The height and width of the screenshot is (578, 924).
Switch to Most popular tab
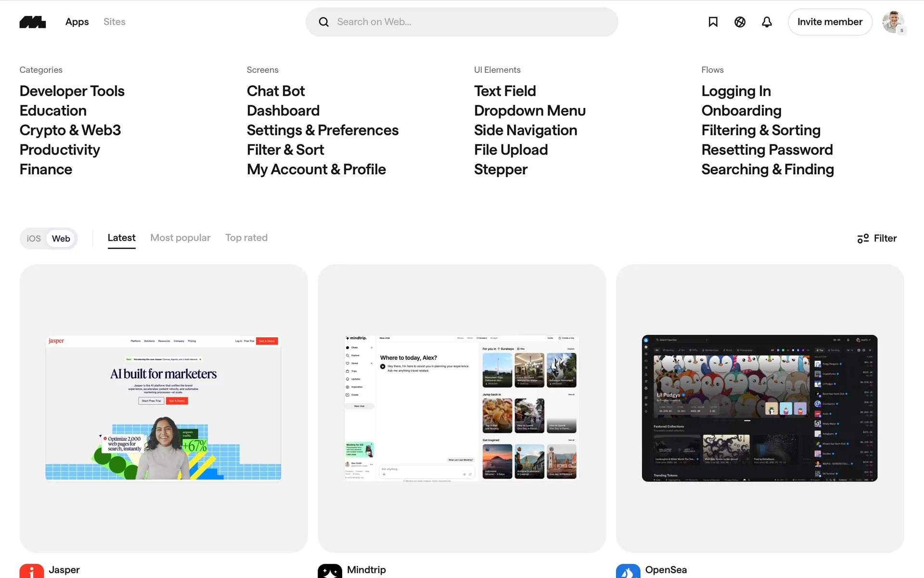(x=180, y=238)
